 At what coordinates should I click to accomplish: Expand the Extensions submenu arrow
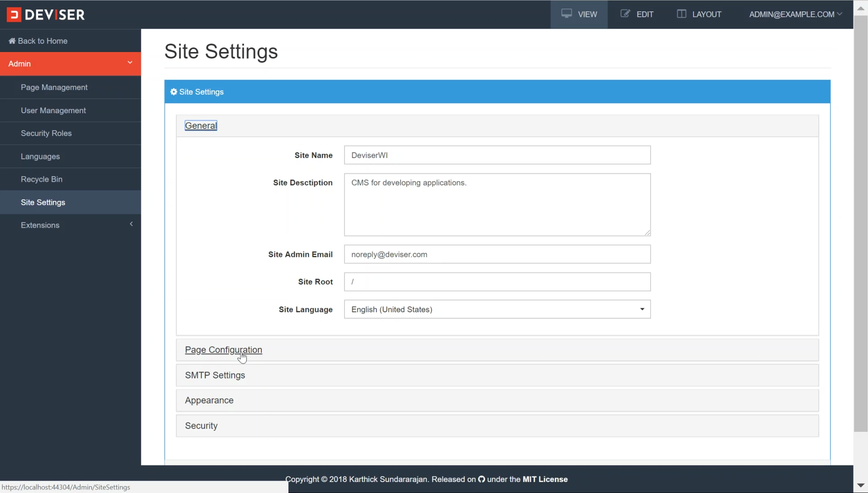[131, 224]
